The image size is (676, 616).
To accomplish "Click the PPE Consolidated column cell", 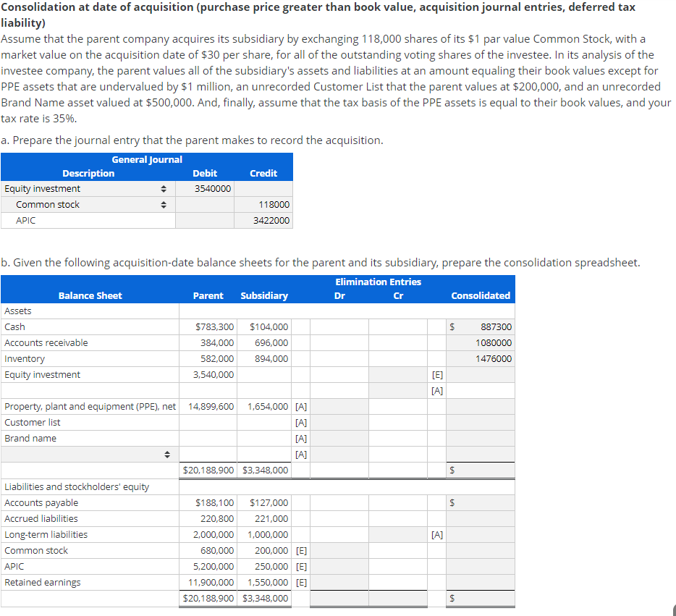I will (x=479, y=406).
